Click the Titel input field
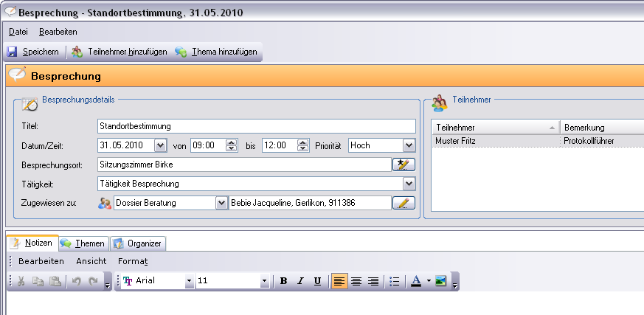 (256, 126)
